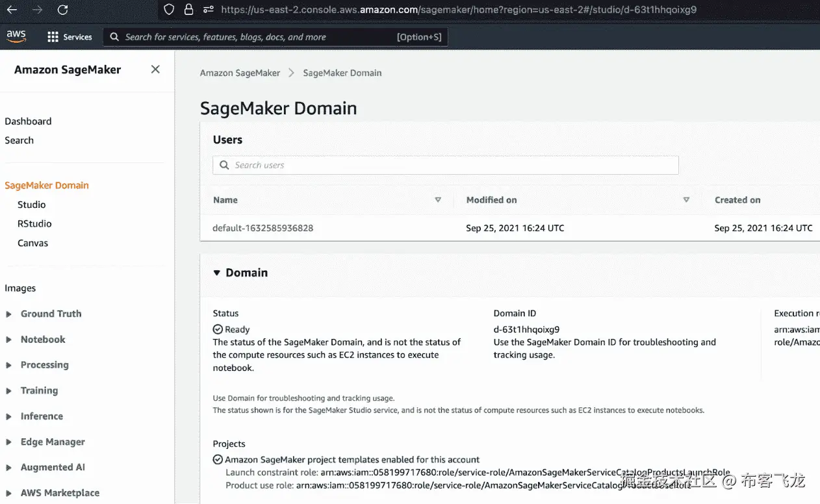Open Search in the sidebar

point(19,140)
